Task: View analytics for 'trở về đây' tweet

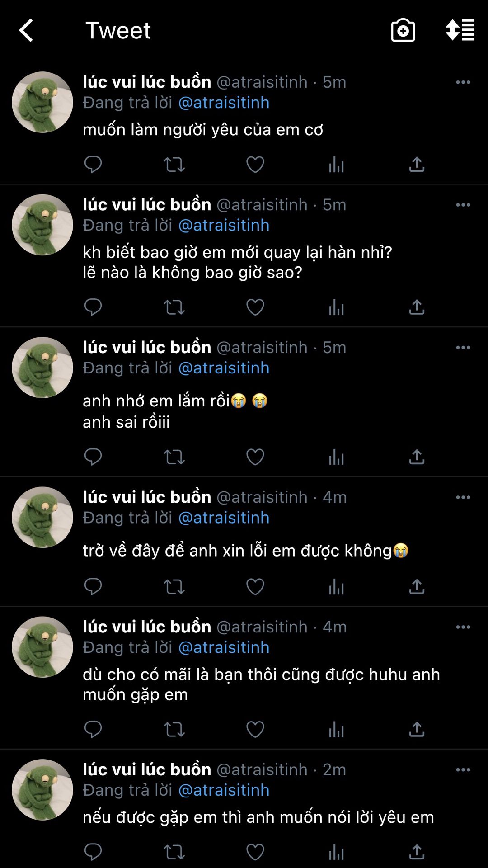Action: click(x=336, y=587)
